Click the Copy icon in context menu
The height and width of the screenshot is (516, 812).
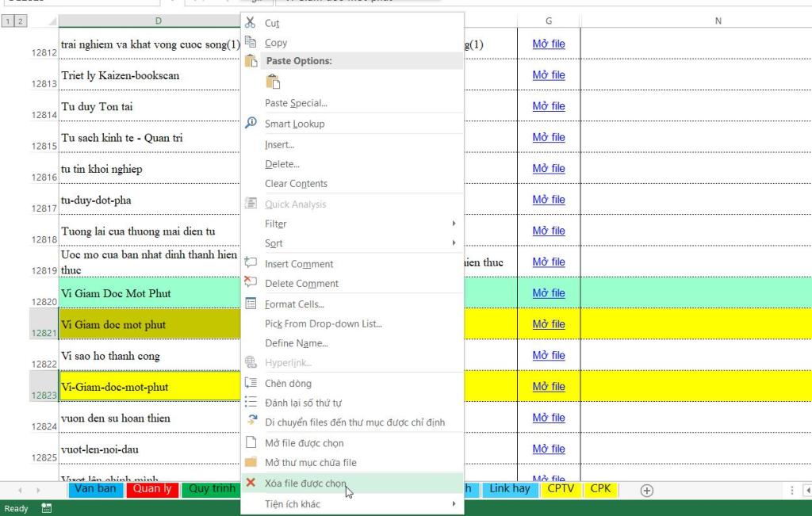[x=251, y=42]
